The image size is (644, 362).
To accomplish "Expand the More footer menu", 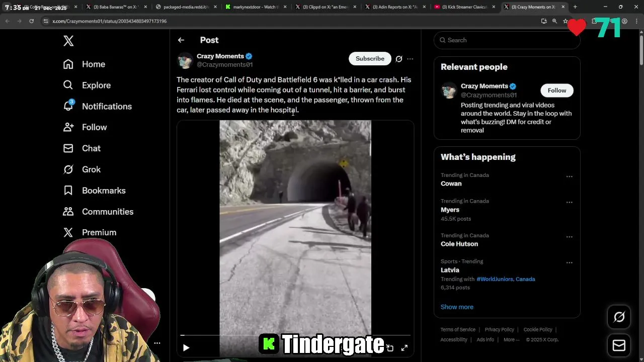I will point(512,340).
